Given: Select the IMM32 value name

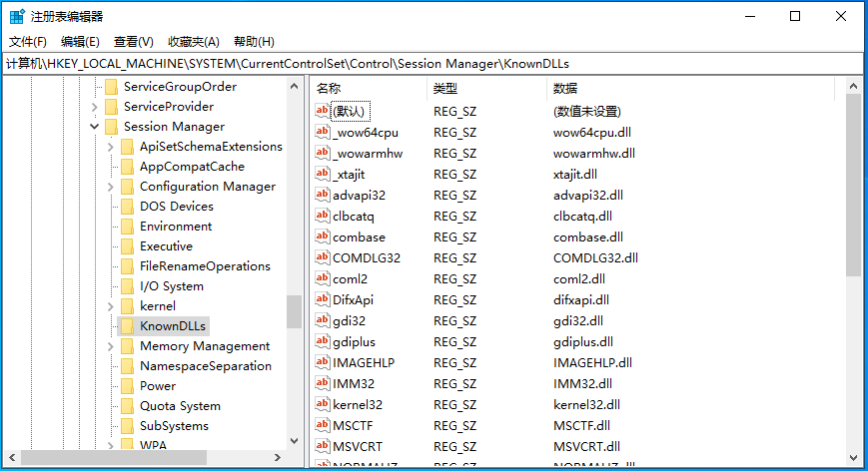Looking at the screenshot, I should (354, 383).
